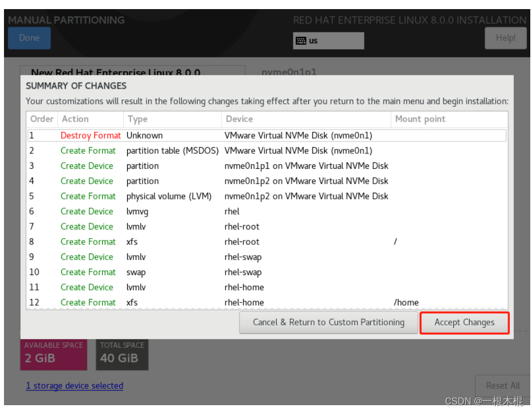This screenshot has height=412, width=532.
Task: Click the Device column header
Action: [x=306, y=119]
